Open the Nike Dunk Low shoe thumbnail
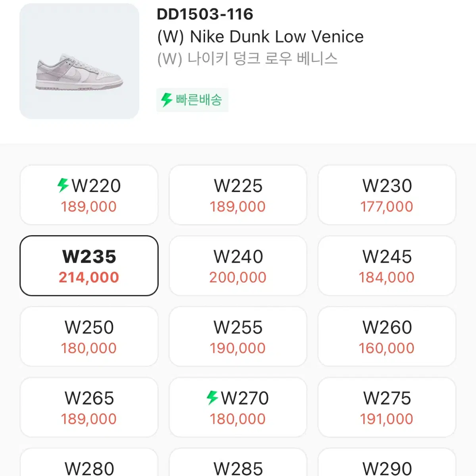476x476 pixels. (x=79, y=61)
